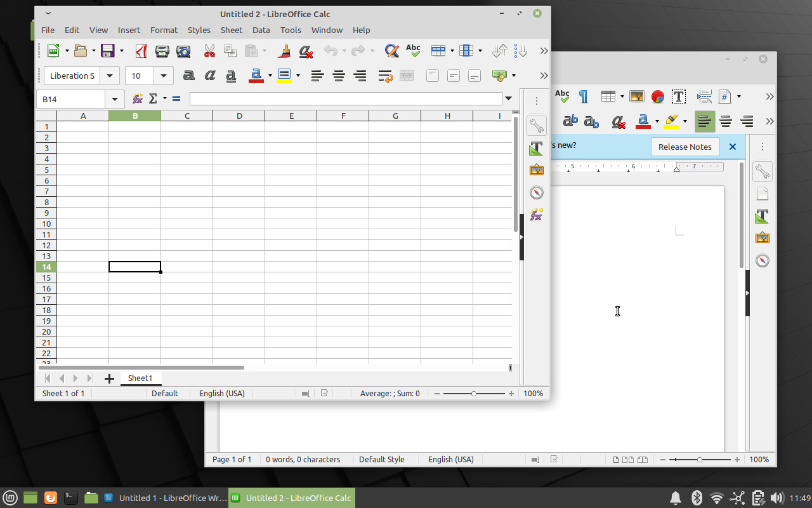Open the Sum function dropdown arrow
812x508 pixels.
[x=165, y=99]
